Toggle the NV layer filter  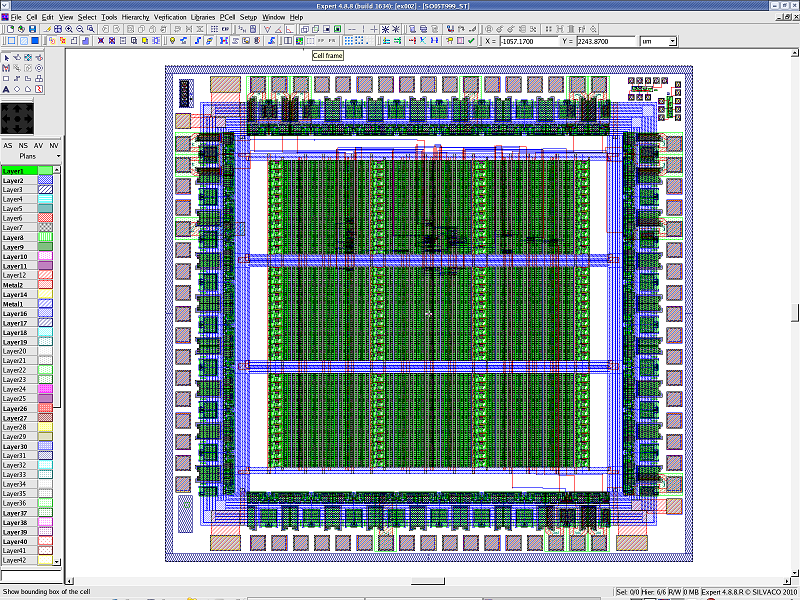[54, 146]
